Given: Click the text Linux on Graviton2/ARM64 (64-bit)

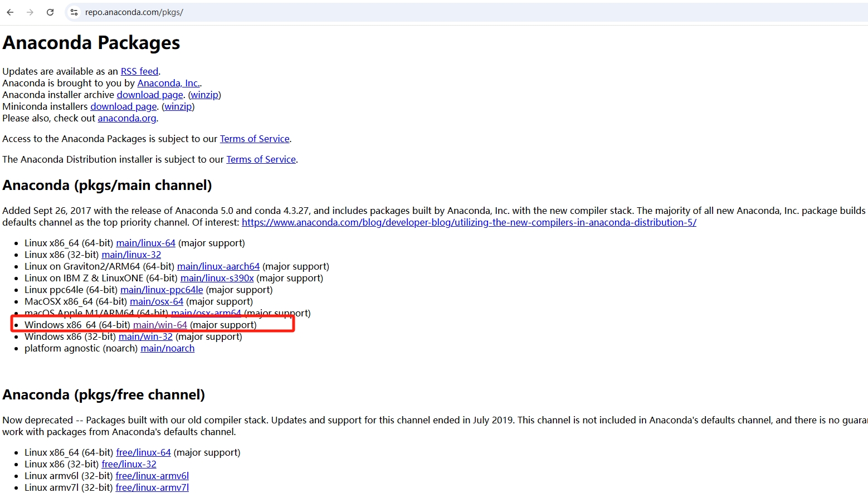Looking at the screenshot, I should 100,266.
